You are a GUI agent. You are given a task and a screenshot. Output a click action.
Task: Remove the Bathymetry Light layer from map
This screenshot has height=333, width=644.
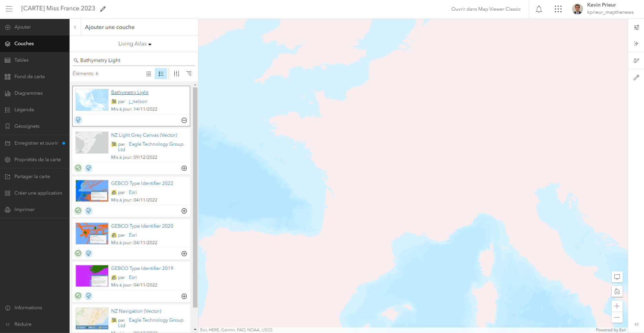[x=184, y=120]
